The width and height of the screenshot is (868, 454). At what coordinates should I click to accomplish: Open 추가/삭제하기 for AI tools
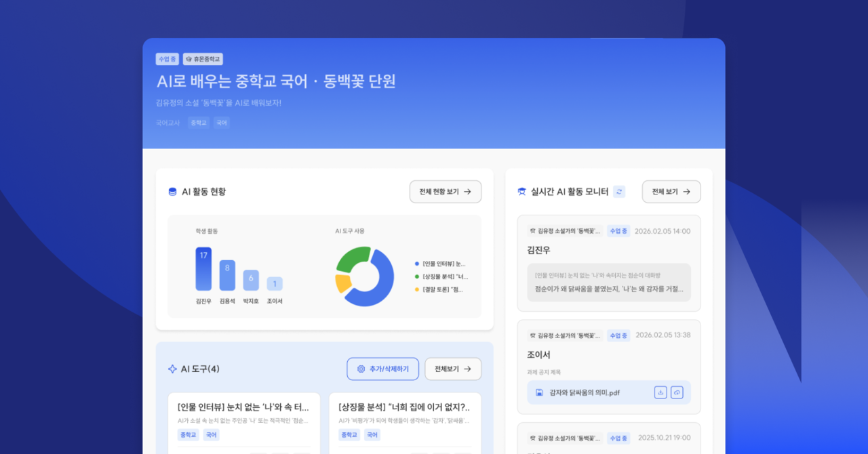point(382,369)
